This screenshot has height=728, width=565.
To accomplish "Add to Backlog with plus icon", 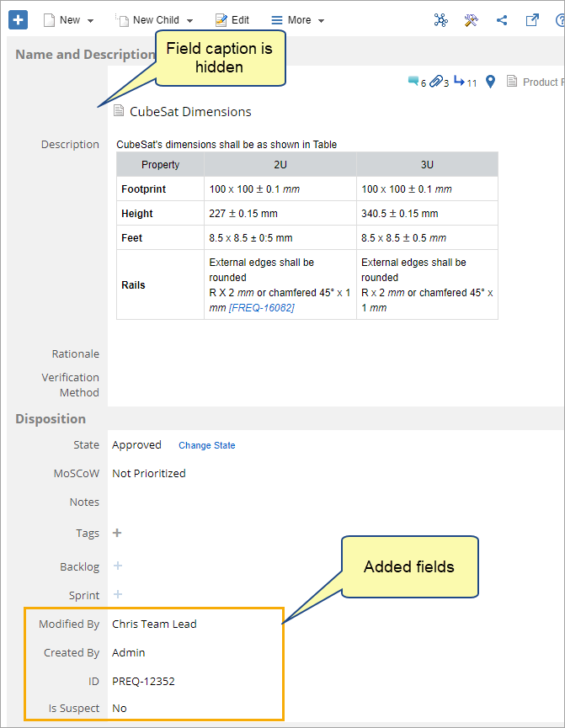I will click(118, 566).
